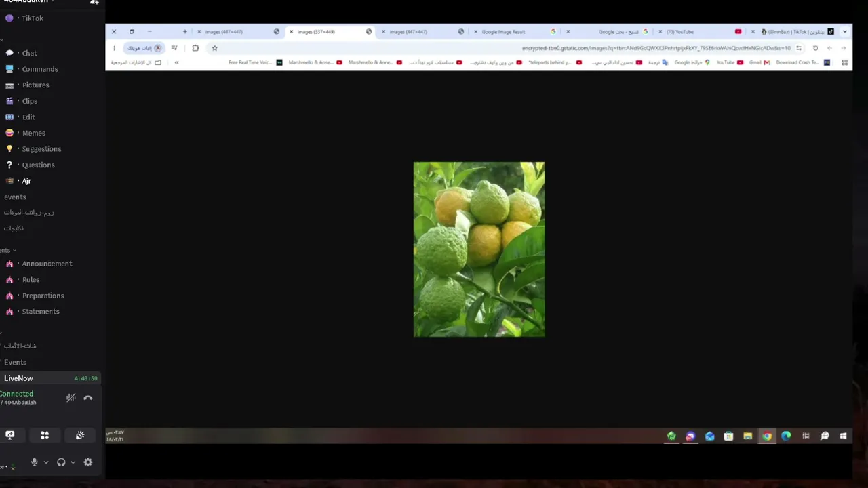Toggle noise suppression icon
The width and height of the screenshot is (868, 488).
coord(71,398)
